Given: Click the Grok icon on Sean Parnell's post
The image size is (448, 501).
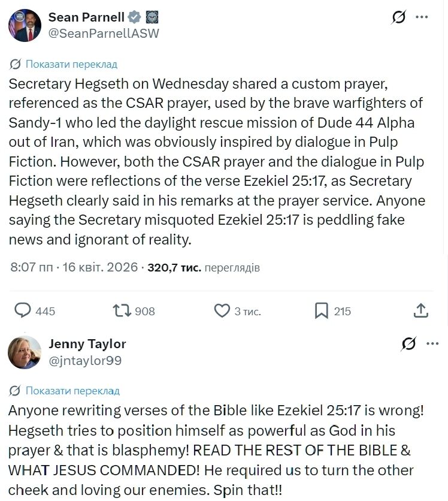Looking at the screenshot, I should pyautogui.click(x=399, y=17).
